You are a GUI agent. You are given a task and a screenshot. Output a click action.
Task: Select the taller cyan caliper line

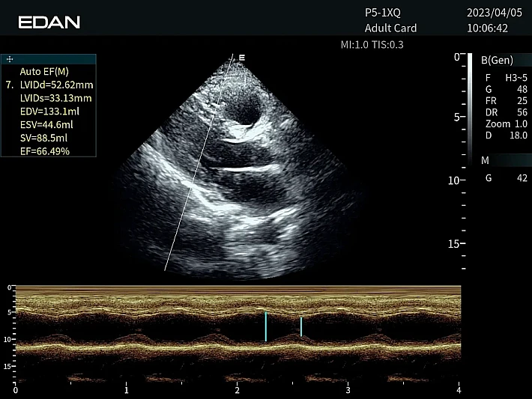(x=265, y=326)
